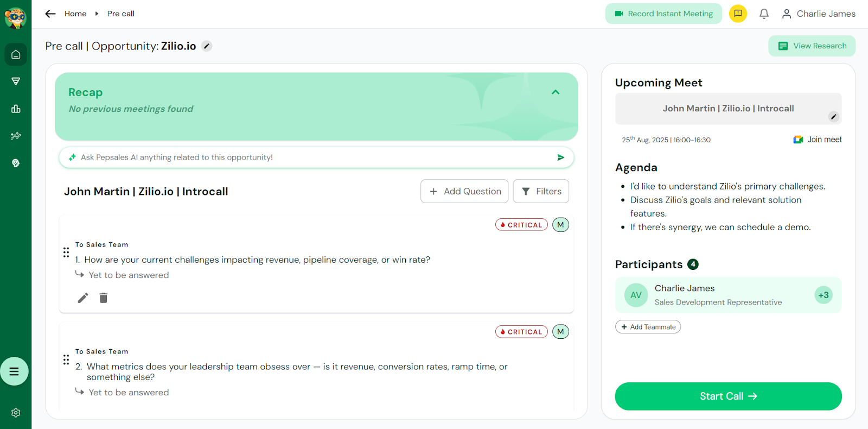868x429 pixels.
Task: Click question 1 text about current challenges
Action: (257, 260)
